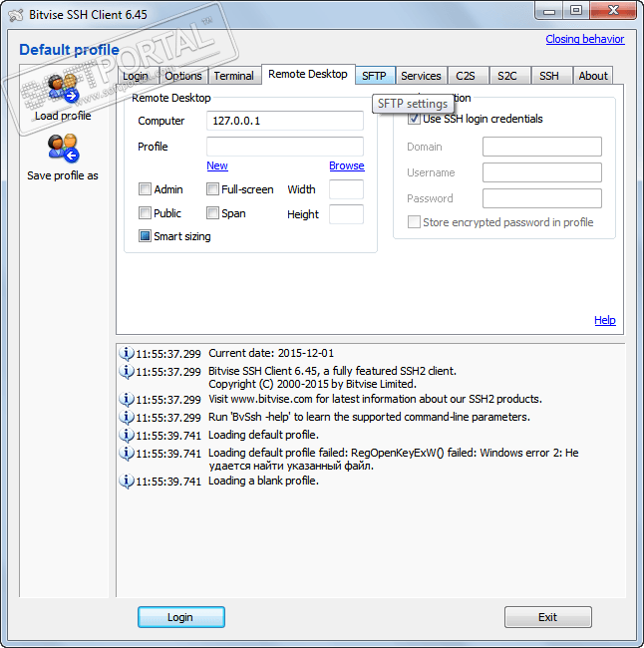Select log line starting 'Run 'BvSsh -help''
Viewport: 644px width, 648px height.
pyautogui.click(x=369, y=417)
